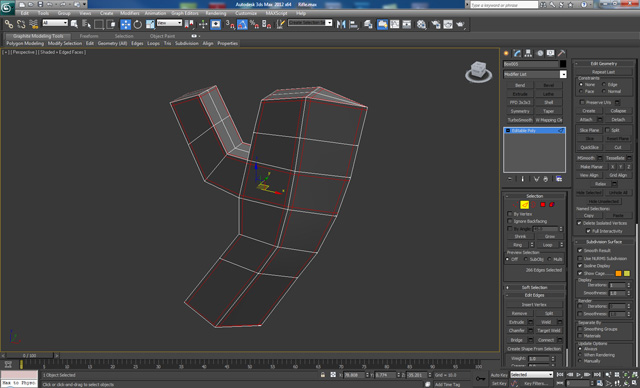
Task: Toggle the Preserve UVs checkbox
Action: (582, 102)
